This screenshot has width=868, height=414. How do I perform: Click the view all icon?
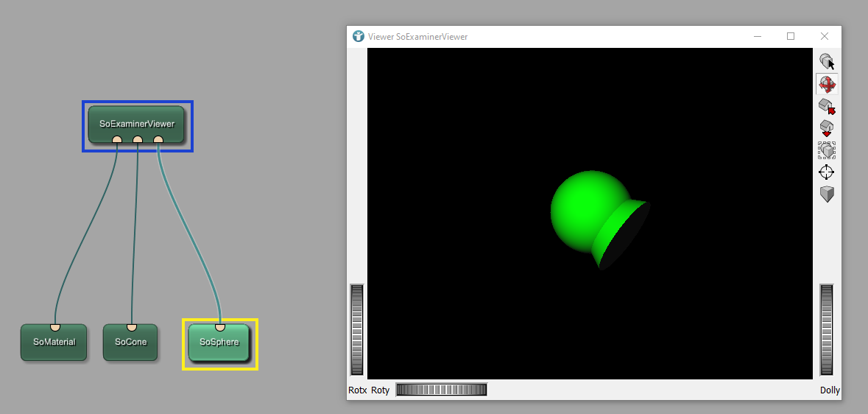point(826,150)
